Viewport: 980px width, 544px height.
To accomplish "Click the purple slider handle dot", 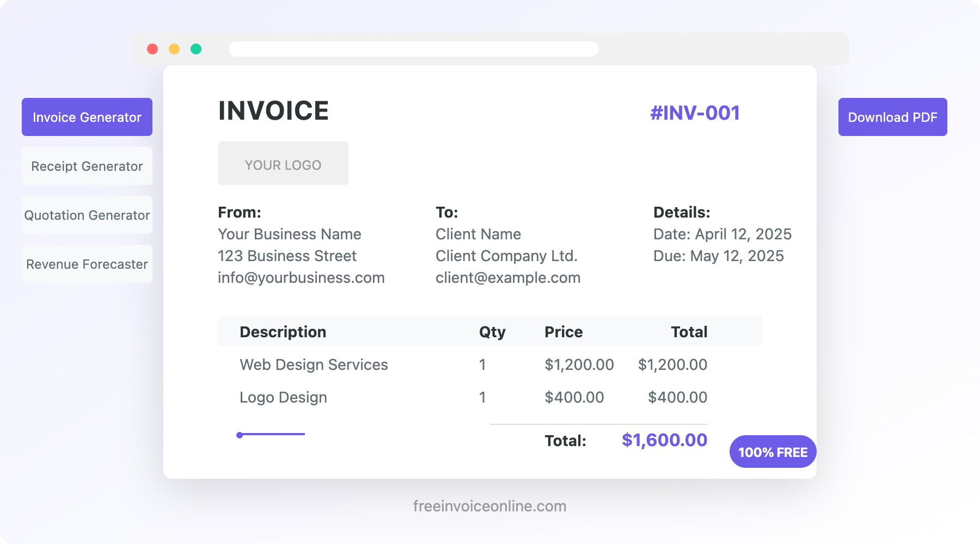I will click(240, 435).
